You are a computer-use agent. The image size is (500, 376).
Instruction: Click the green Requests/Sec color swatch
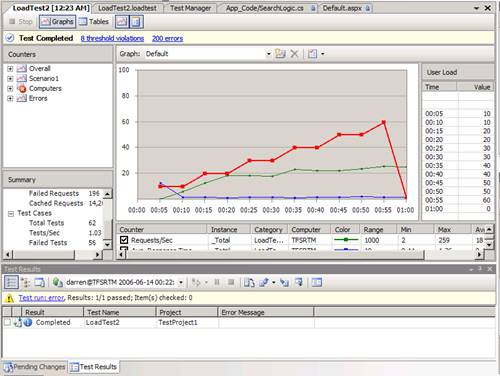tap(346, 240)
